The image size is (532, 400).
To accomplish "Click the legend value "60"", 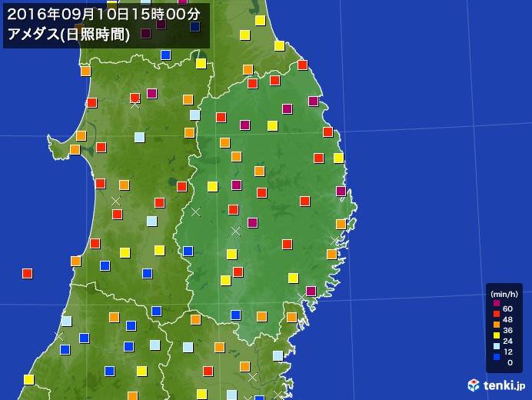I will (507, 308).
